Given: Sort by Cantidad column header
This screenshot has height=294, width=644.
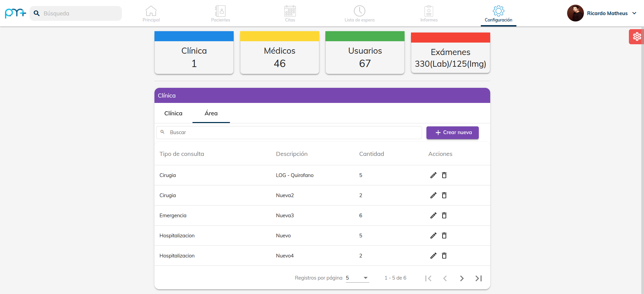Looking at the screenshot, I should coord(372,154).
